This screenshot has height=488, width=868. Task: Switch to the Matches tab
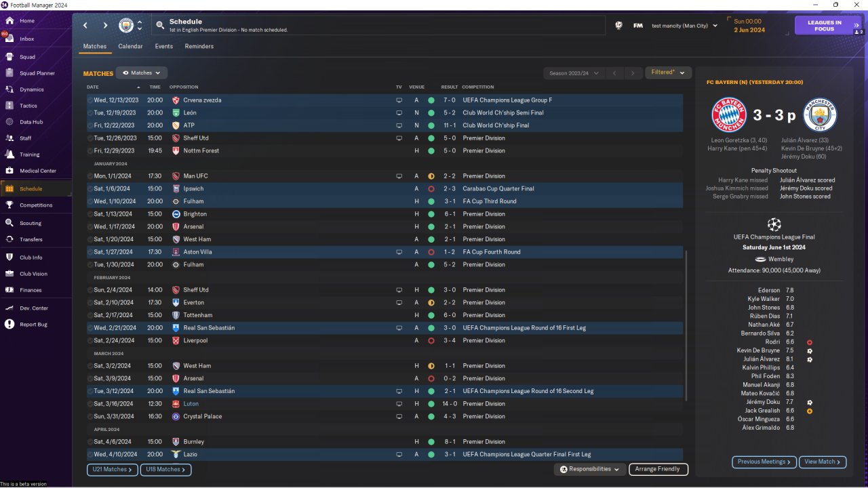coord(95,47)
